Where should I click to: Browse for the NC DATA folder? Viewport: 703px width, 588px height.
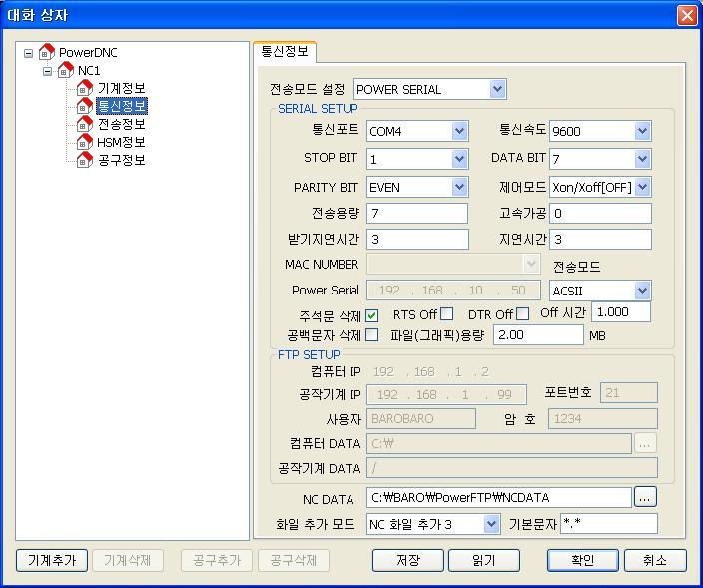(x=645, y=497)
